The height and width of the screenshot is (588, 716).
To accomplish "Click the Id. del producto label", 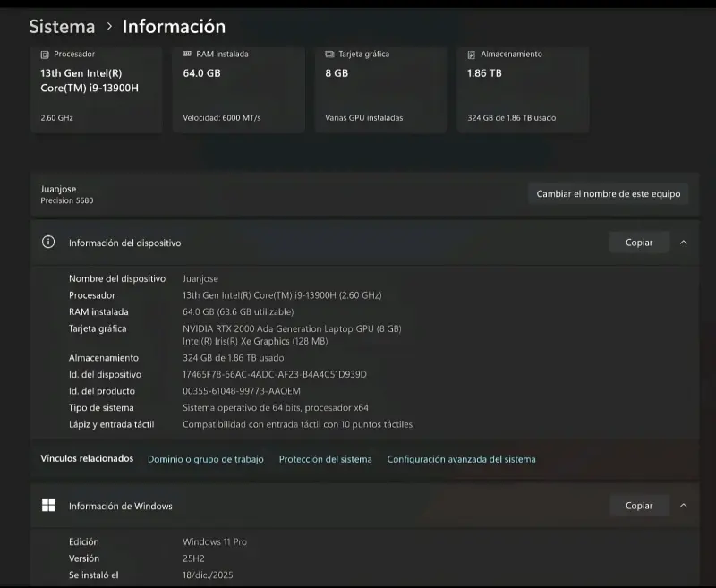I will [102, 391].
